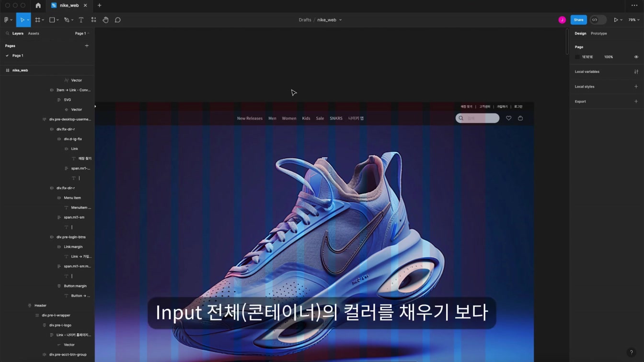Switch to the Prototype tab
644x362 pixels.
(x=599, y=34)
